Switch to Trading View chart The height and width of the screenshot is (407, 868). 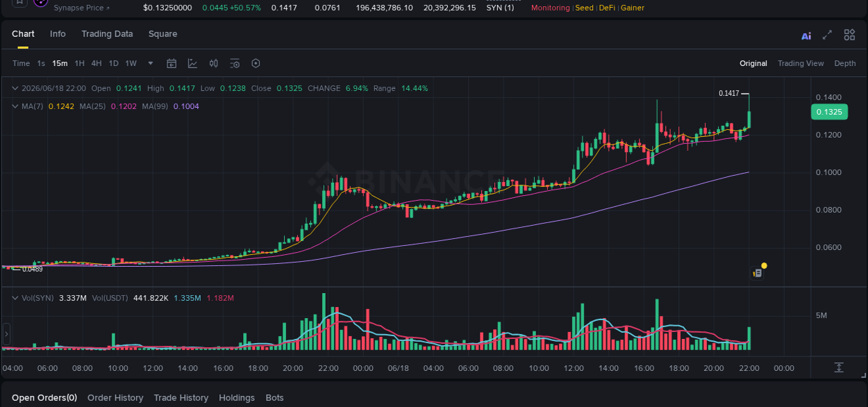(801, 63)
